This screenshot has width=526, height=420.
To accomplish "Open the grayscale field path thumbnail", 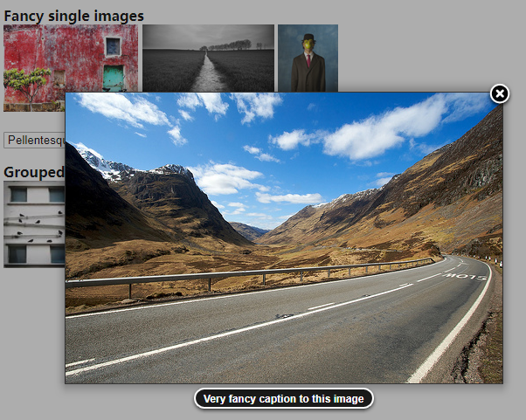I will [208, 57].
